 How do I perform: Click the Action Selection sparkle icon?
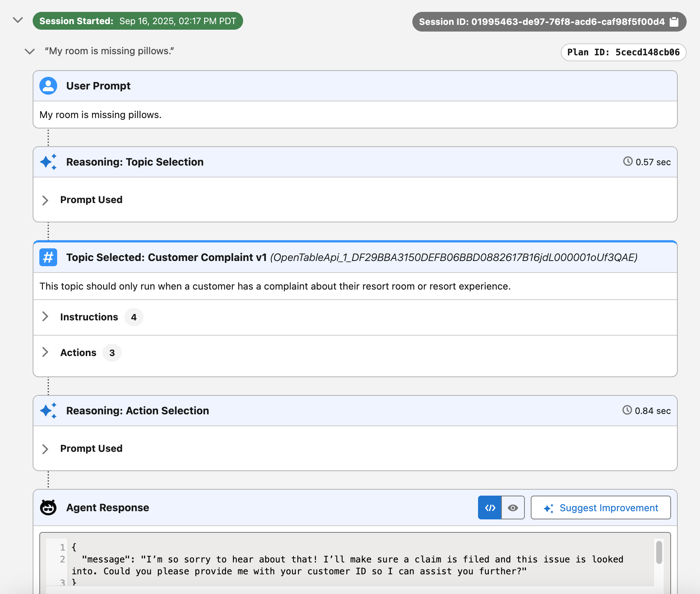48,411
